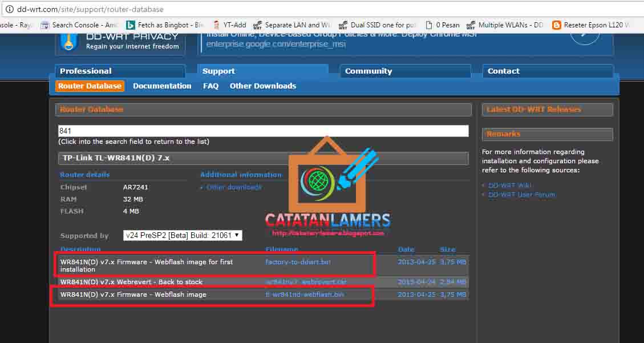Open the Fetch as Bingbot bookmark icon
The height and width of the screenshot is (343, 644).
(130, 25)
